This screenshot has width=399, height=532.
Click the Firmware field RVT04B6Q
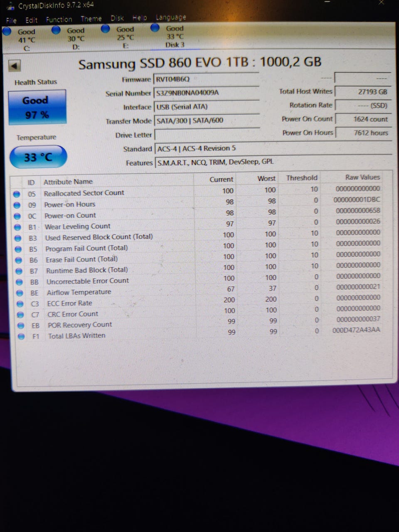[x=206, y=79]
